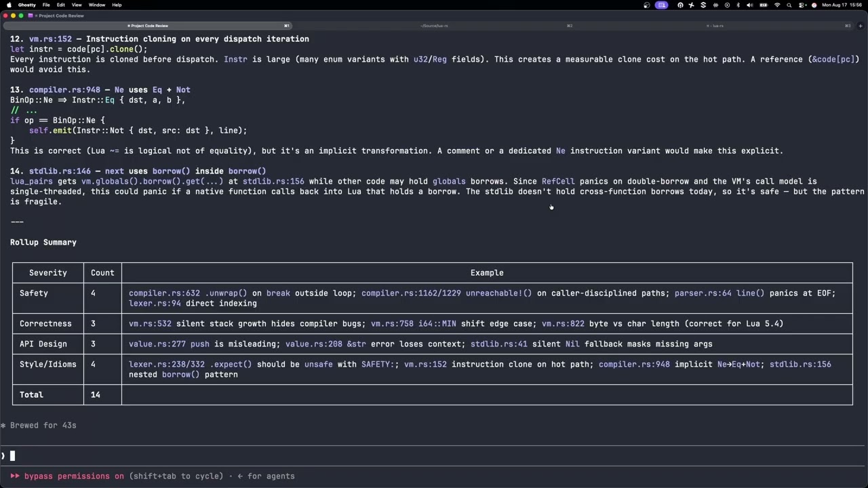The image size is (868, 488).
Task: Click 'compiler.rs:948' in item 13 heading
Action: click(x=64, y=89)
